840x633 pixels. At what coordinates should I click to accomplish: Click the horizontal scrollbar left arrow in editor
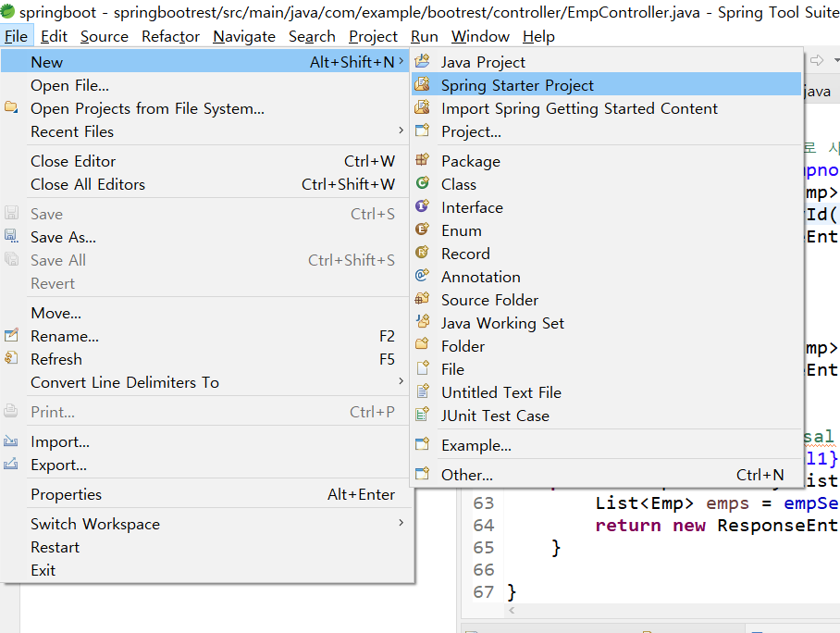click(512, 610)
